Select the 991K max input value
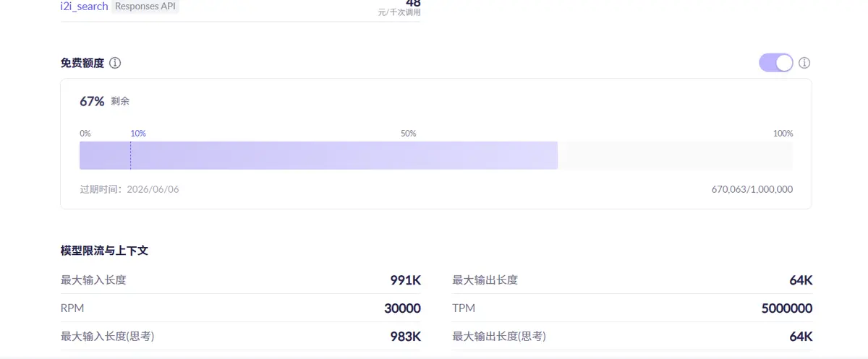This screenshot has height=359, width=868. pos(406,280)
